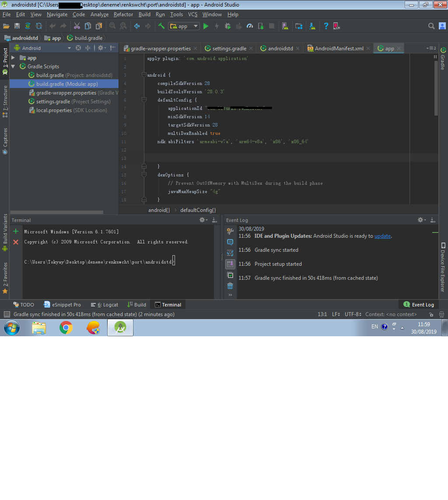Hide the Project panel with its hide icon
448x500 pixels.
112,48
